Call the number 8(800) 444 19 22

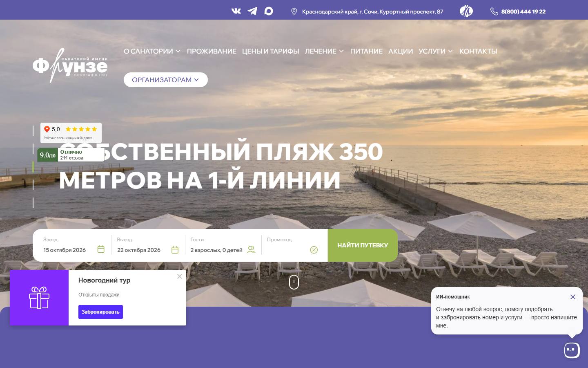pos(523,11)
